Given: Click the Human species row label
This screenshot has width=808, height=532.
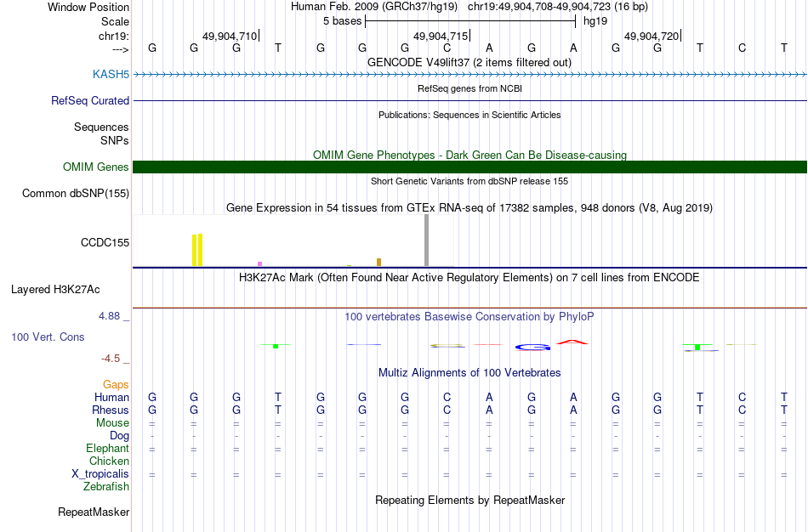Looking at the screenshot, I should click(x=111, y=397).
